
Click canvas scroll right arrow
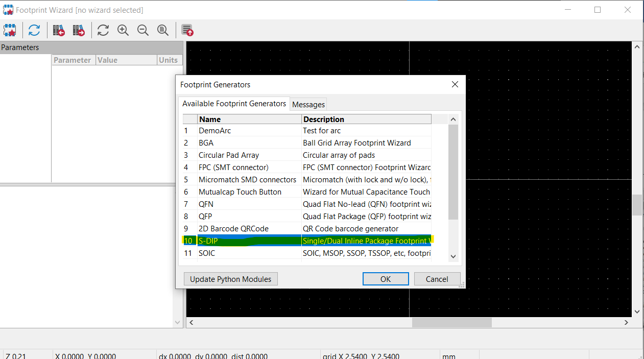[627, 322]
